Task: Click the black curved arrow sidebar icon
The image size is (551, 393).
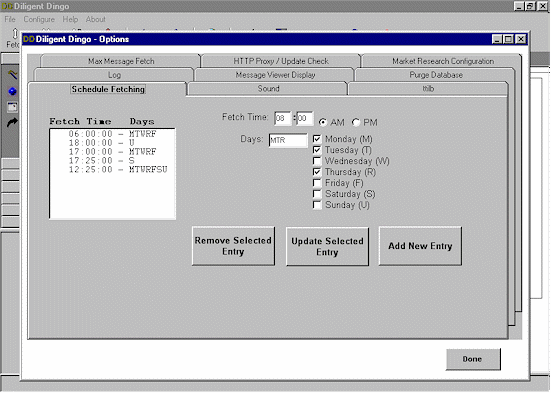Action: tap(12, 123)
